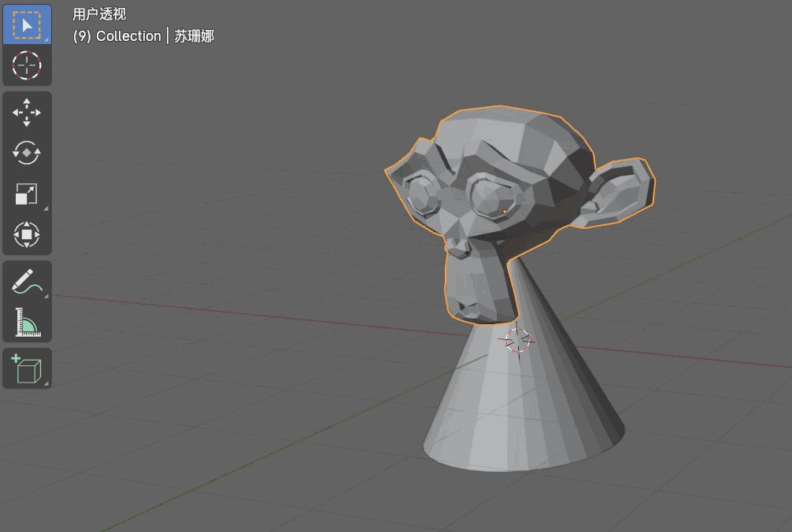
Task: Select the Annotate pencil tool
Action: click(27, 281)
